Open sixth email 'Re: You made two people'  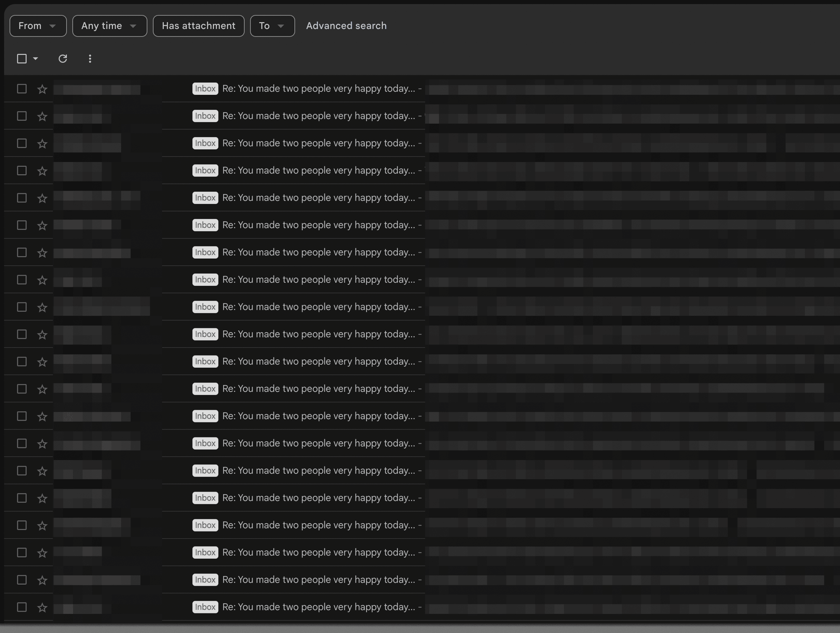318,225
